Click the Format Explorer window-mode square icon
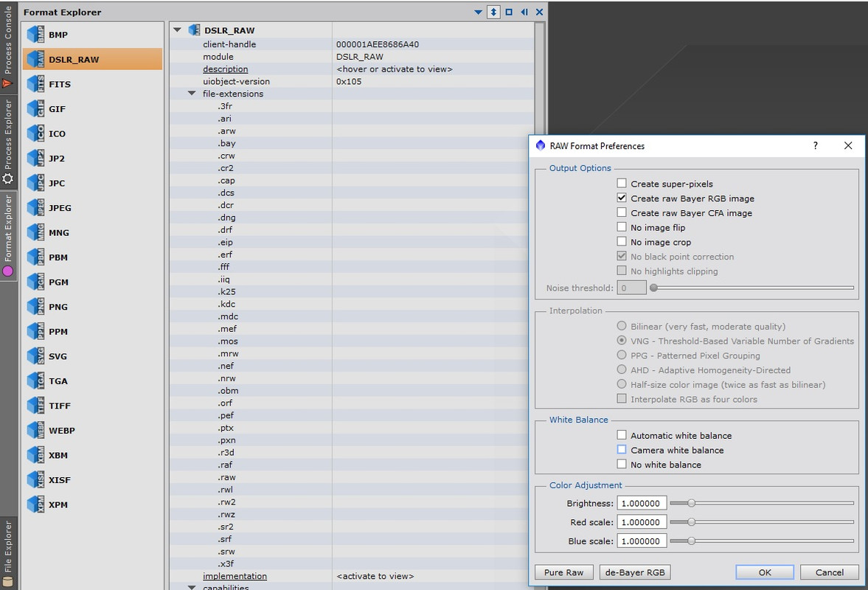 tap(509, 12)
